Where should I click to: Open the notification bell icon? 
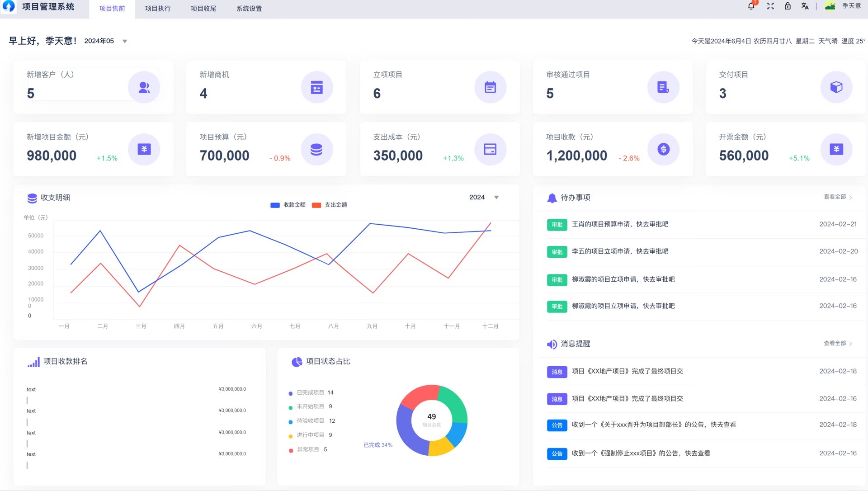(x=751, y=6)
